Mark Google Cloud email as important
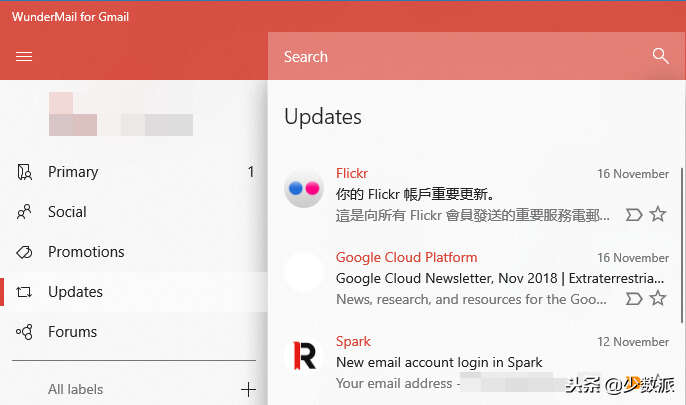686x405 pixels. (x=634, y=299)
